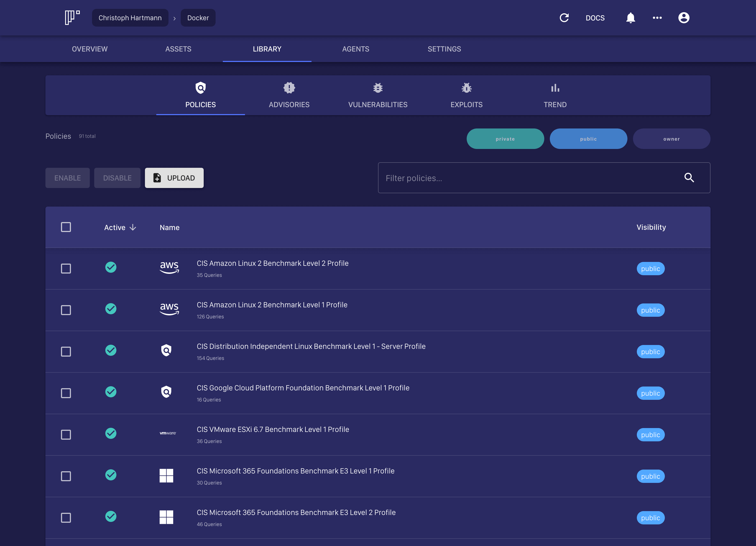This screenshot has height=546, width=756.
Task: Toggle the checkbox for CIS Amazon Linux 2 Level 2
Action: pos(65,269)
